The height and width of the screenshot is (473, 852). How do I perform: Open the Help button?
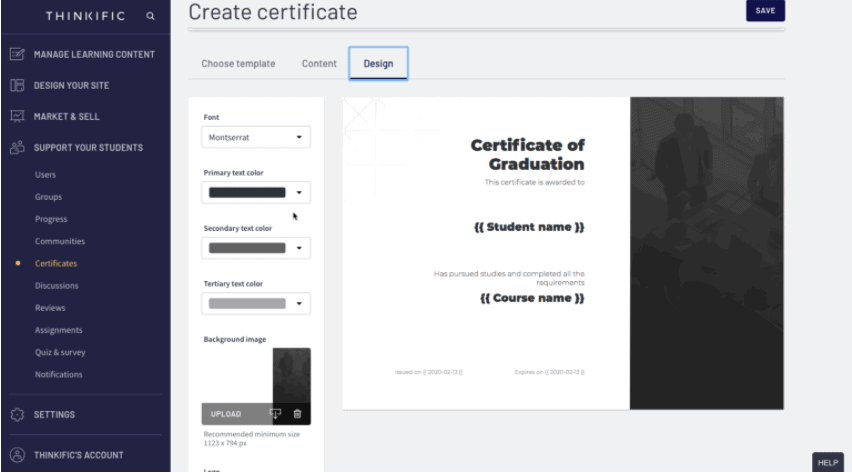tap(828, 462)
